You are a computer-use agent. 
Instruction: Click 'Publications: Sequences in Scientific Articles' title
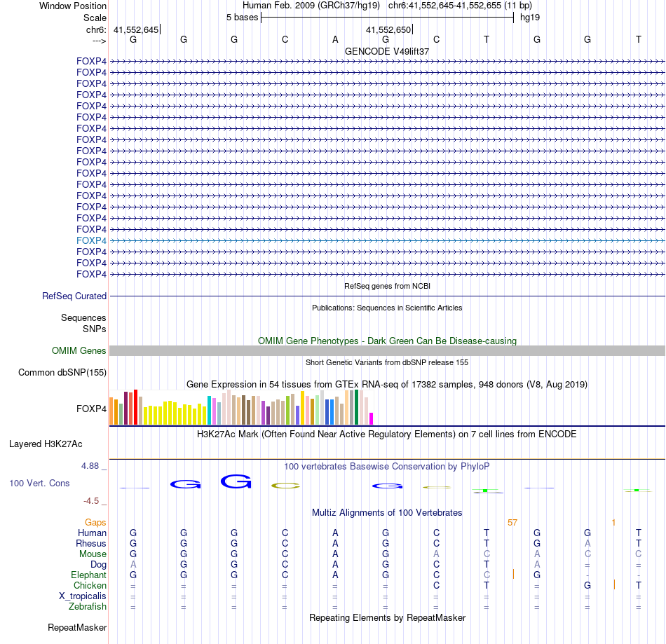(x=387, y=308)
